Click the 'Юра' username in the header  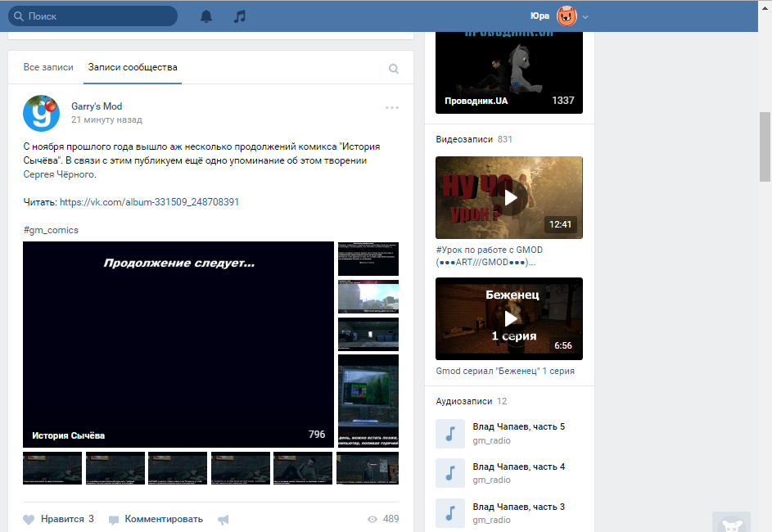pyautogui.click(x=539, y=16)
